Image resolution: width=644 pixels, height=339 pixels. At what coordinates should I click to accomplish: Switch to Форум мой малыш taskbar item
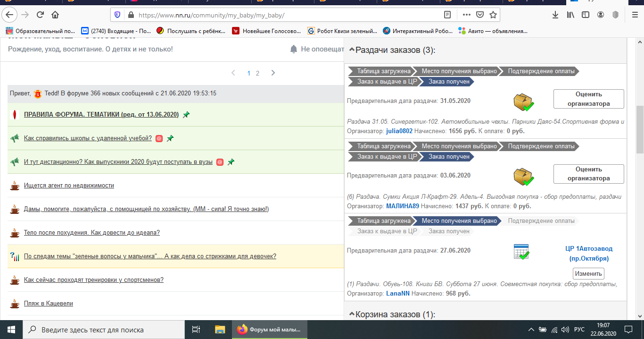[270, 330]
